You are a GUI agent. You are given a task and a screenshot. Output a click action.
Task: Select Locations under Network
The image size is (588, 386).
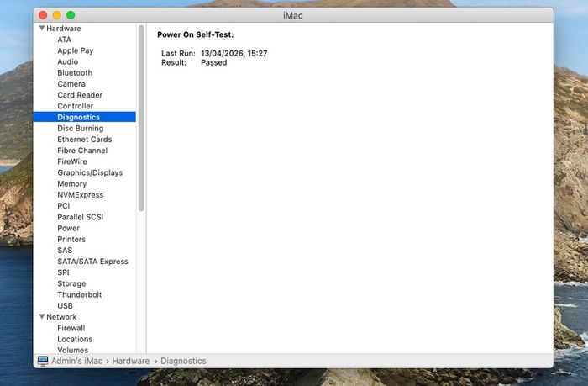click(75, 339)
